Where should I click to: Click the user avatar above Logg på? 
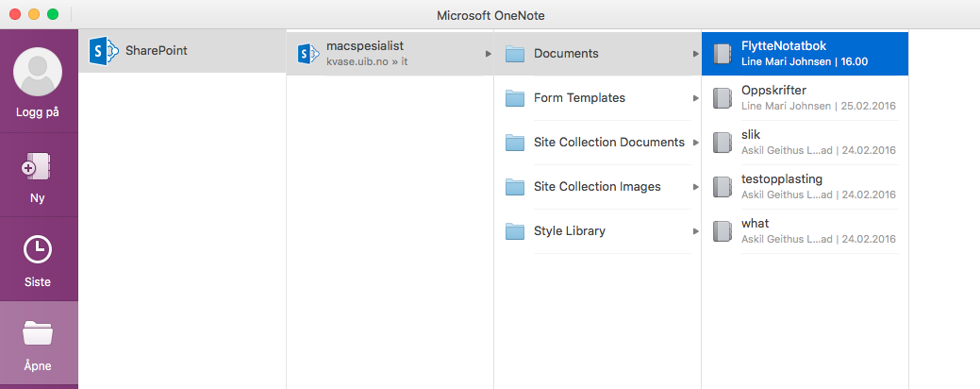tap(39, 74)
